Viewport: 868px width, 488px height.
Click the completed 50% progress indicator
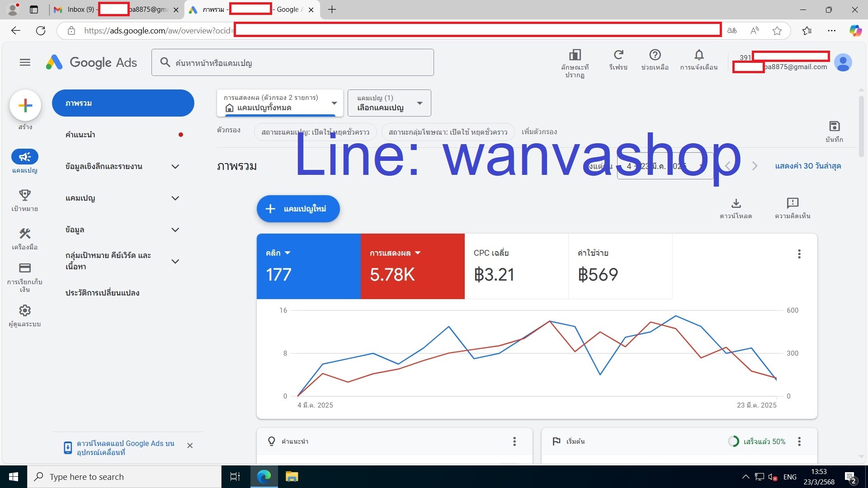(757, 441)
